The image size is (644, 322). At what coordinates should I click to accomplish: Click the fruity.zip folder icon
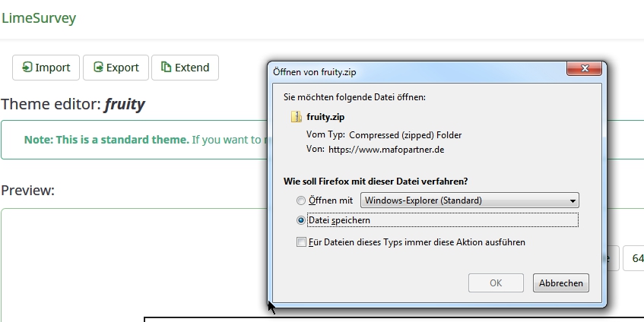[x=297, y=117]
